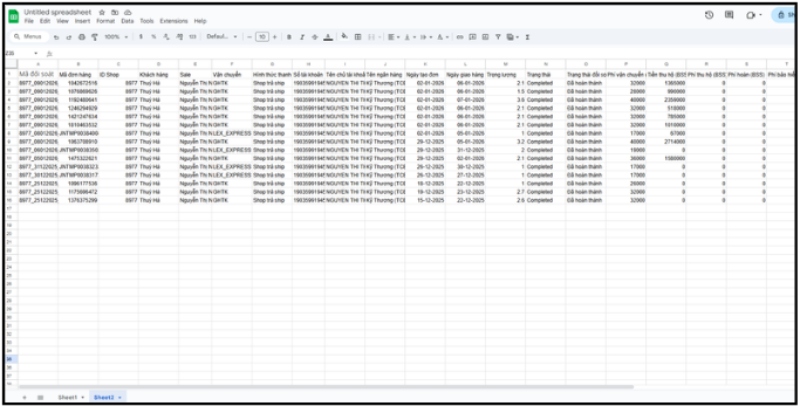Select the cell containing 1042672516
Image resolution: width=800 pixels, height=406 pixels.
pos(78,83)
